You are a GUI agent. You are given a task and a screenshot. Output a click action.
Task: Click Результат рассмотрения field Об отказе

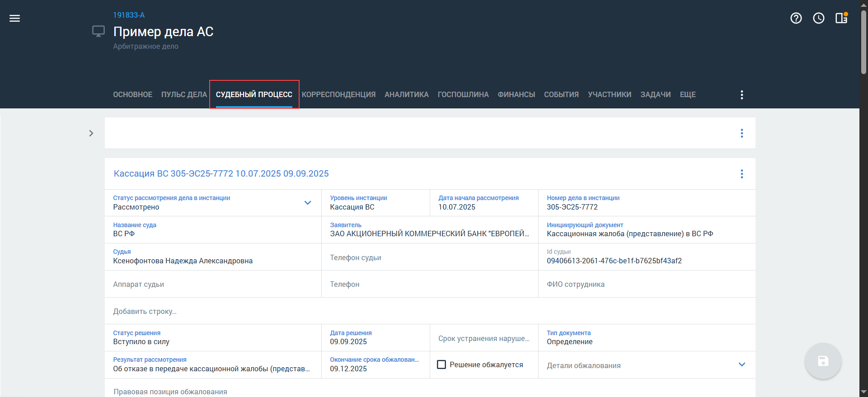(x=213, y=364)
